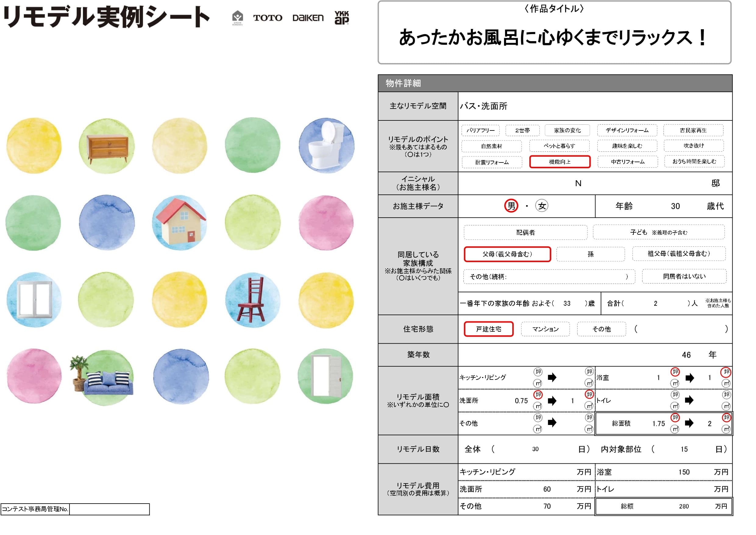Select the 女 gender option
This screenshot has width=756, height=535.
[x=542, y=206]
